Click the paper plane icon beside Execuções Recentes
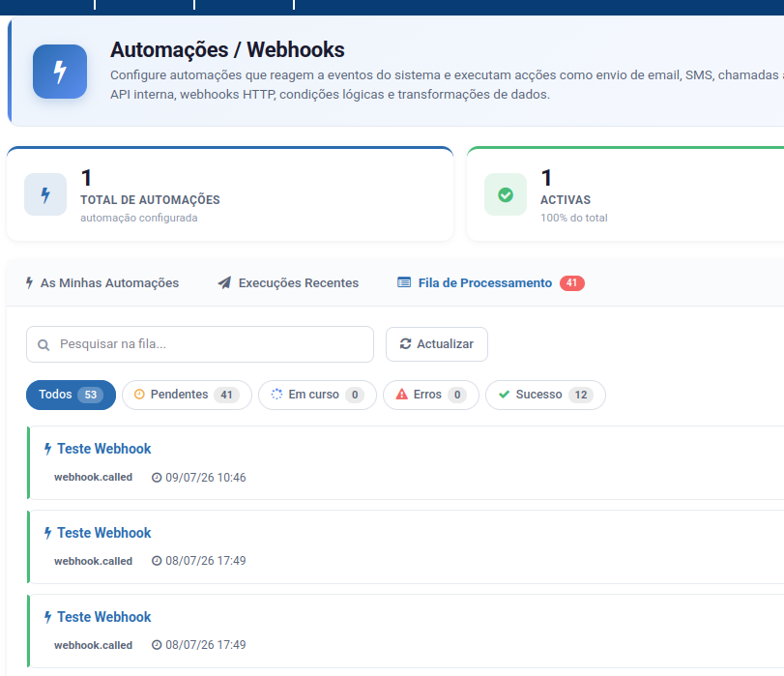The width and height of the screenshot is (784, 676). [224, 282]
